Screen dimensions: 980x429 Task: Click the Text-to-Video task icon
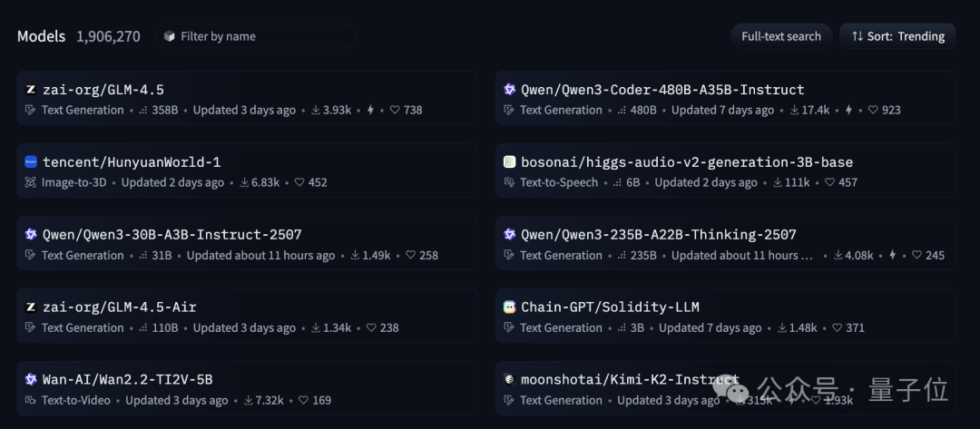pos(30,400)
